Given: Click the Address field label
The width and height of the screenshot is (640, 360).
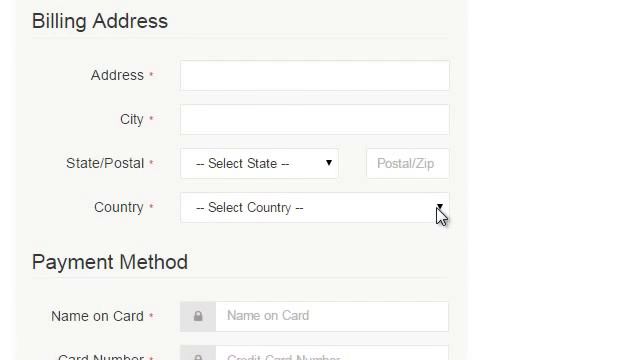Looking at the screenshot, I should tap(117, 75).
